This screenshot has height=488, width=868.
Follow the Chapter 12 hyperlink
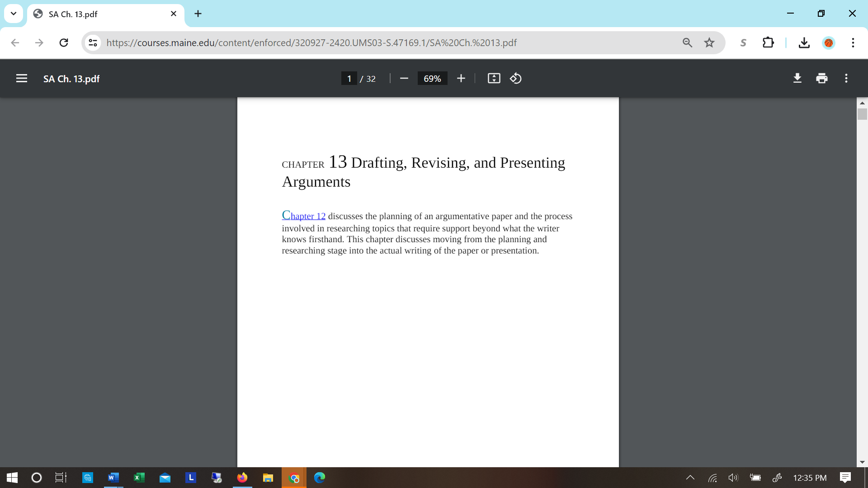pos(303,216)
